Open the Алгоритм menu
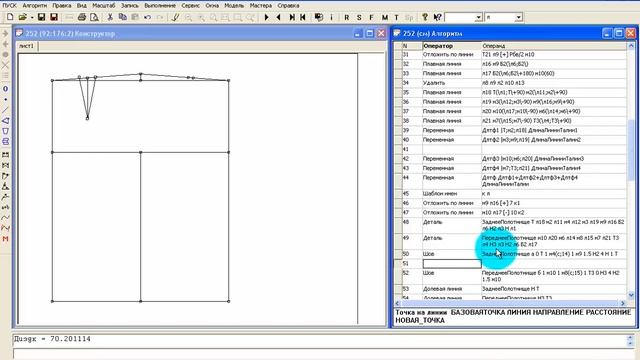Screen dimensions: 640x360 tap(35, 6)
